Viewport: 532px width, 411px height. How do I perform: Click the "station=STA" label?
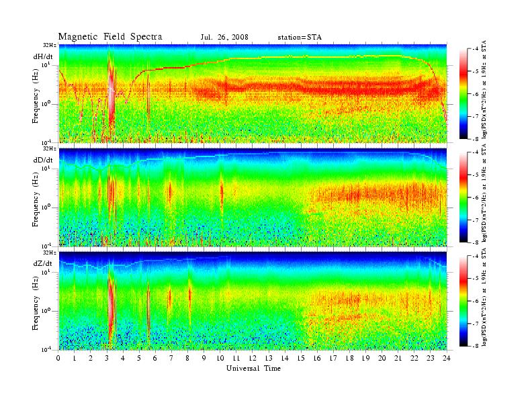pos(300,38)
